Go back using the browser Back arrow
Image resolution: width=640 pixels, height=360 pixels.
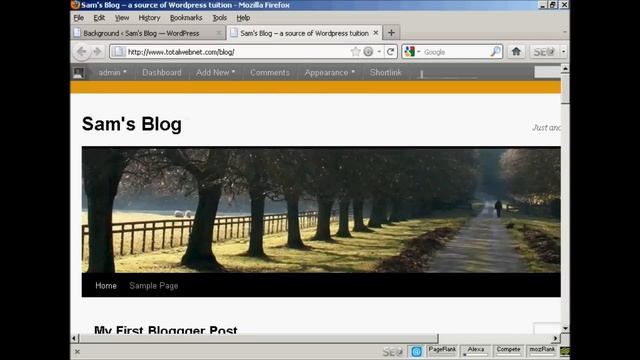pos(82,51)
